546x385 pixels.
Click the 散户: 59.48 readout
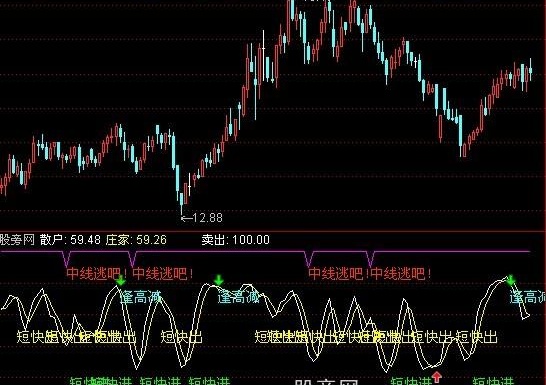tap(70, 240)
